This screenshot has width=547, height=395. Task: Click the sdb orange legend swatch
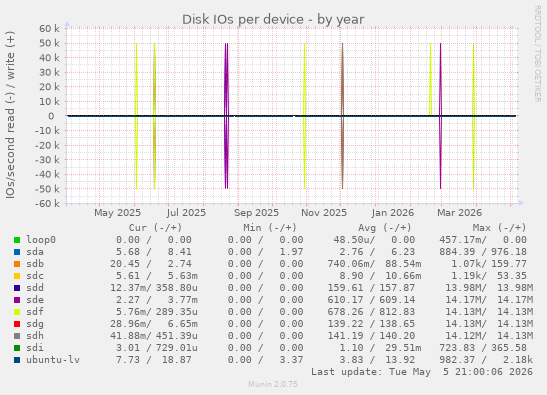coord(17,264)
